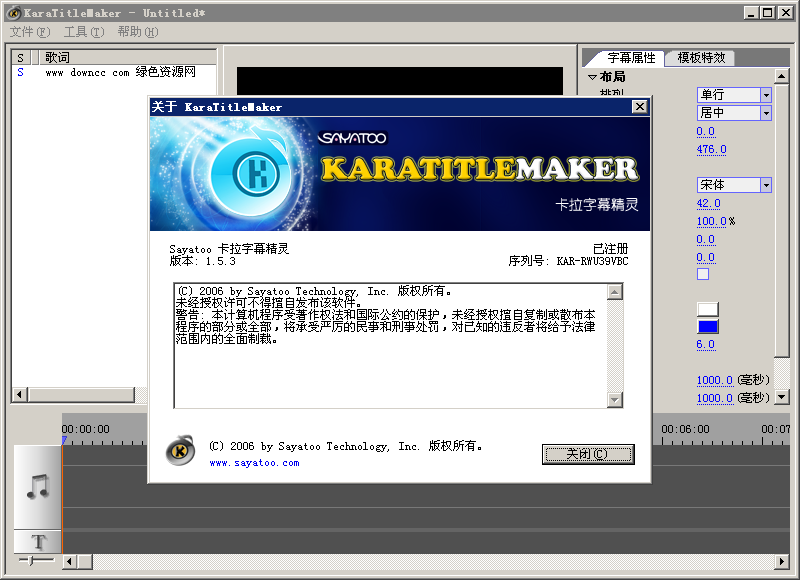Screen dimensions: 800x580
Task: Click the blue color swatch
Action: pyautogui.click(x=708, y=327)
